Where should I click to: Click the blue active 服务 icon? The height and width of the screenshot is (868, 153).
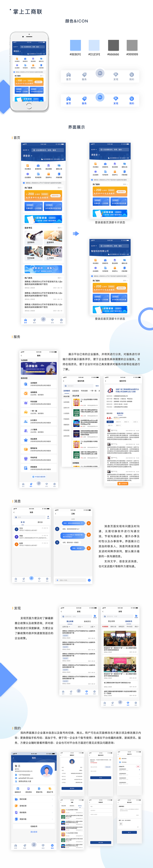84,99
